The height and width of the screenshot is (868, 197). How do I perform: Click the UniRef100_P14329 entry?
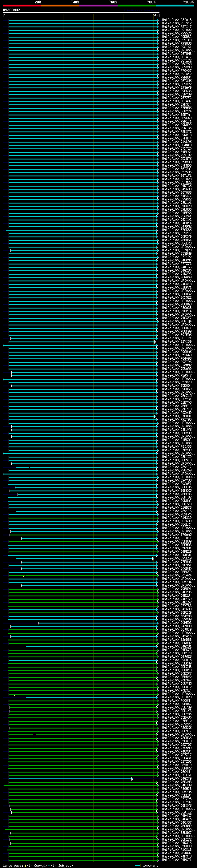[177, 518]
